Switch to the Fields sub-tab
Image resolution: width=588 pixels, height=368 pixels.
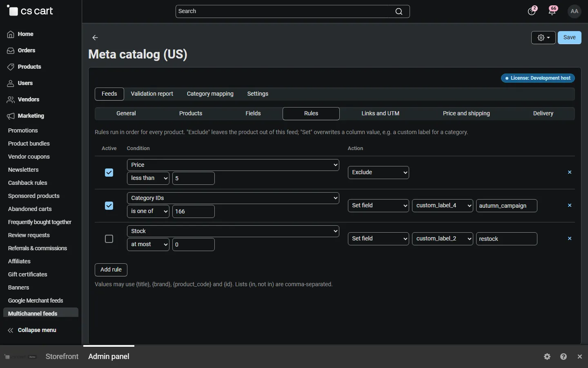pyautogui.click(x=253, y=114)
